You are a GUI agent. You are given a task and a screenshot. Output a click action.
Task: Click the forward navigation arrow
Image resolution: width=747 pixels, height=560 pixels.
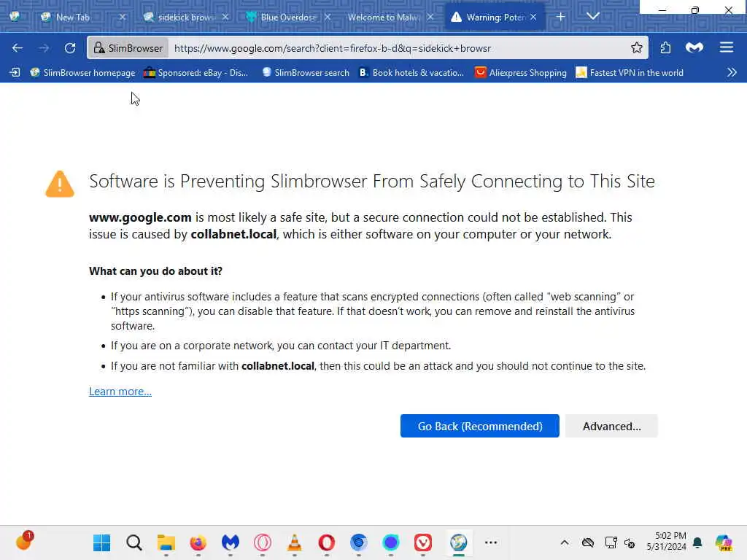(x=44, y=48)
